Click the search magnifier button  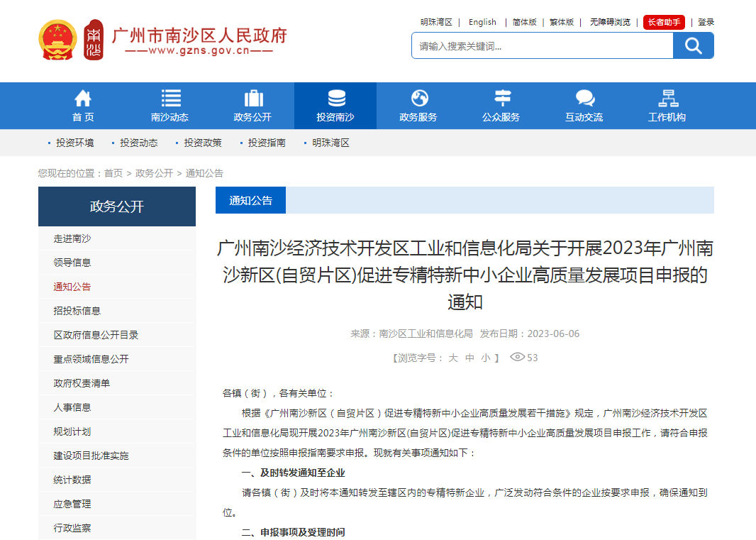click(694, 46)
